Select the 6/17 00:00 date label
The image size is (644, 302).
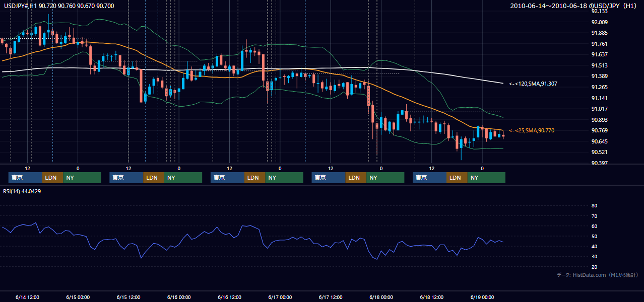pyautogui.click(x=280, y=297)
